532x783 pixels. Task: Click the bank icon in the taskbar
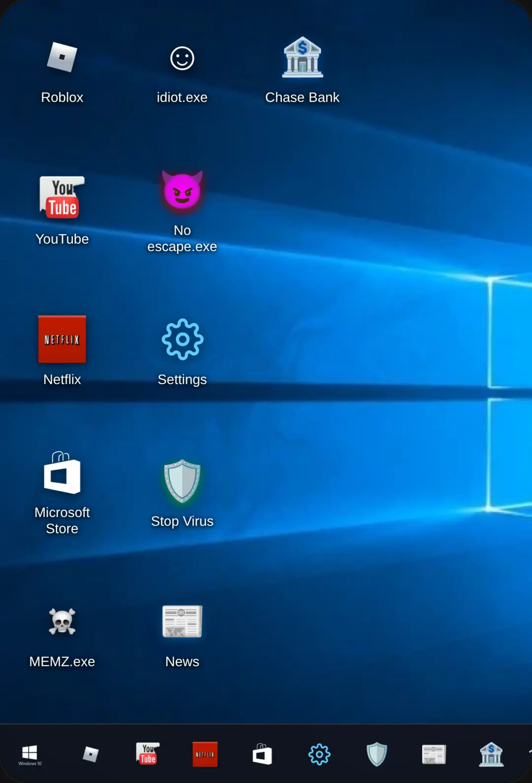coord(491,754)
